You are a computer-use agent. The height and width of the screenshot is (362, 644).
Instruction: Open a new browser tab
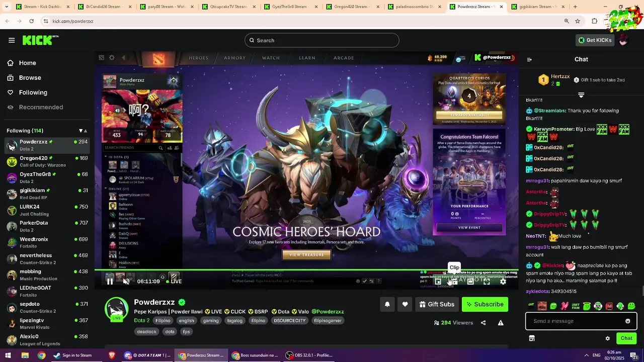coord(575,7)
